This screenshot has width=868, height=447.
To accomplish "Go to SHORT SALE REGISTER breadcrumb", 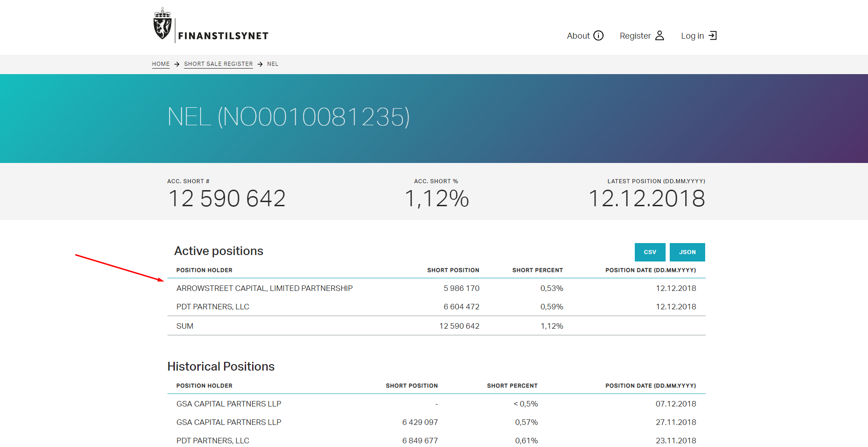I will 218,64.
